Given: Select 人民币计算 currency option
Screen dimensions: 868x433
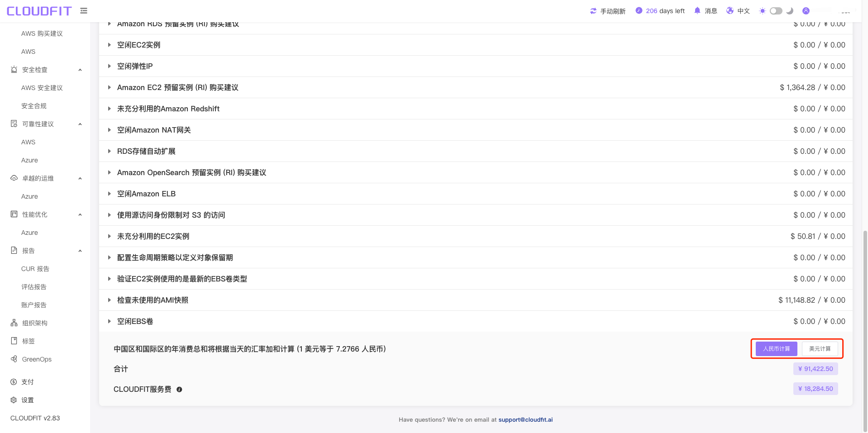Looking at the screenshot, I should point(777,349).
